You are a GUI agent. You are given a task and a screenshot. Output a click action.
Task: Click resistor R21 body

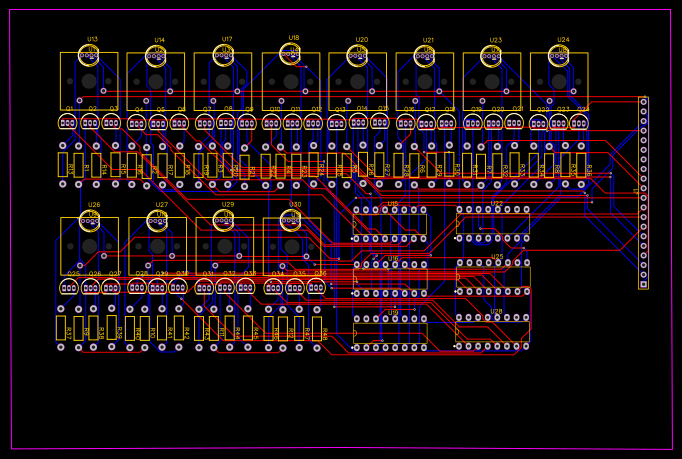(x=244, y=167)
